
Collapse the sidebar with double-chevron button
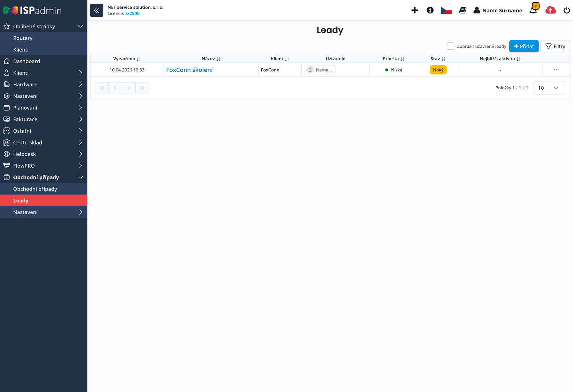tap(97, 10)
